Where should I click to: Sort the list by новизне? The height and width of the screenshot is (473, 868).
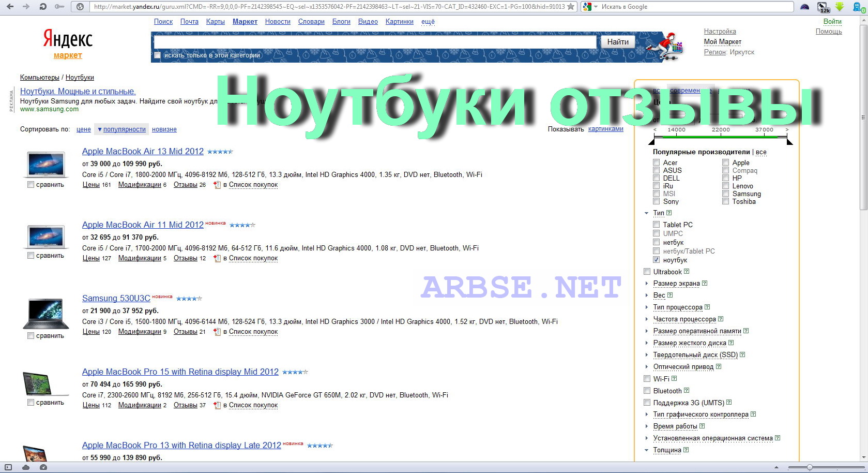(x=164, y=129)
